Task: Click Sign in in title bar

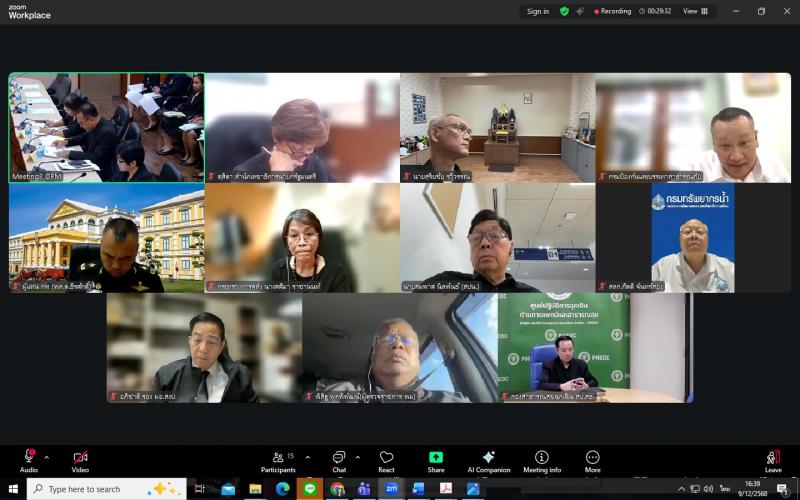Action: (x=538, y=11)
